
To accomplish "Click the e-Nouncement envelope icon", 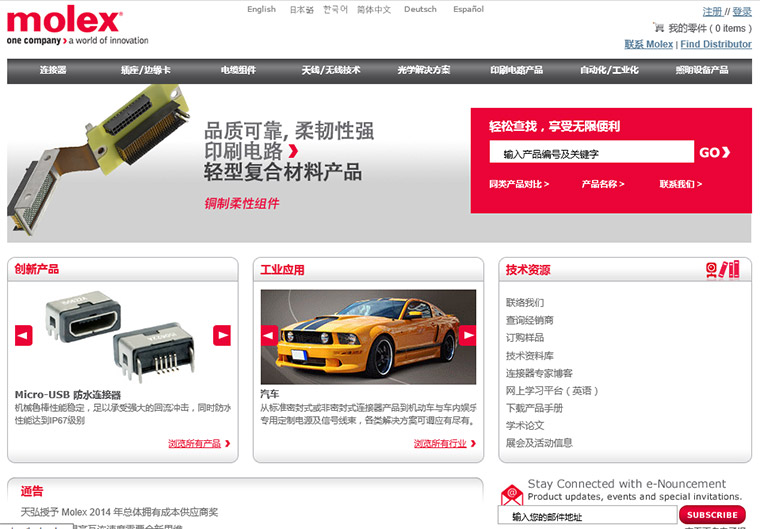I will (512, 495).
